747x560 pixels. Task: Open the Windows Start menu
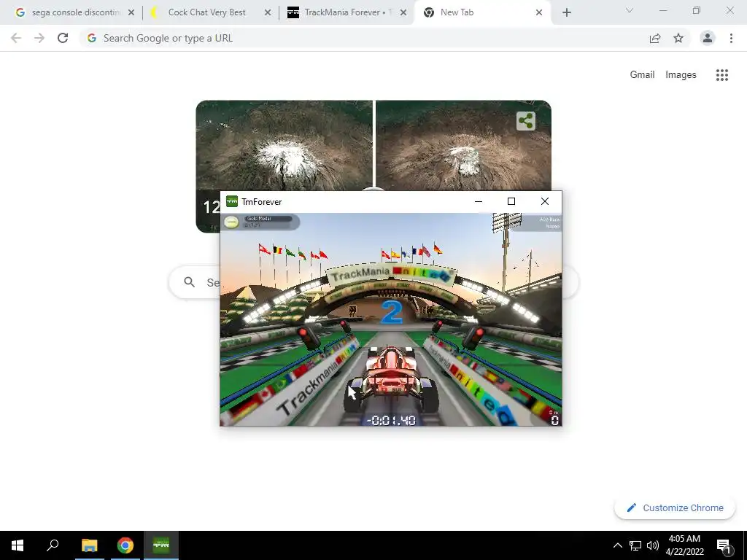tap(18, 545)
